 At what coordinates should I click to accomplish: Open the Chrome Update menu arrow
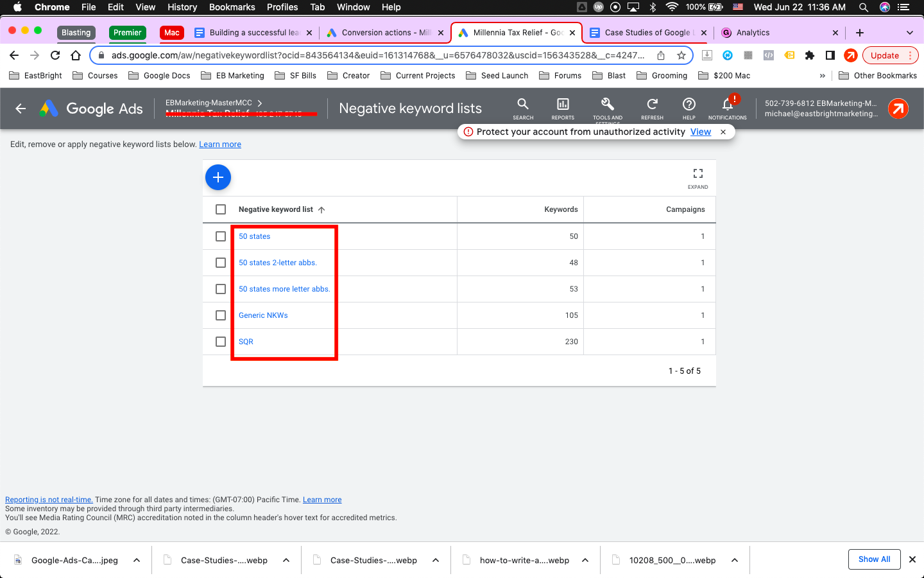coord(911,55)
